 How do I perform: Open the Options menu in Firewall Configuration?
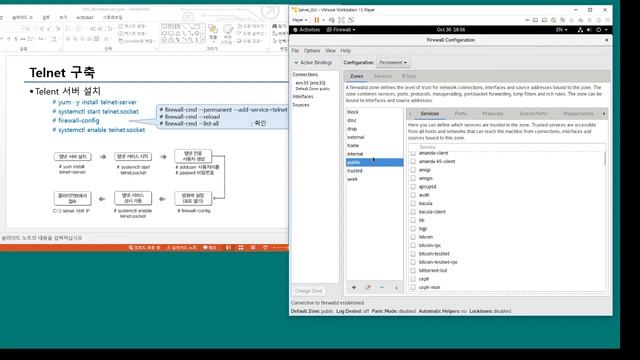coord(312,51)
